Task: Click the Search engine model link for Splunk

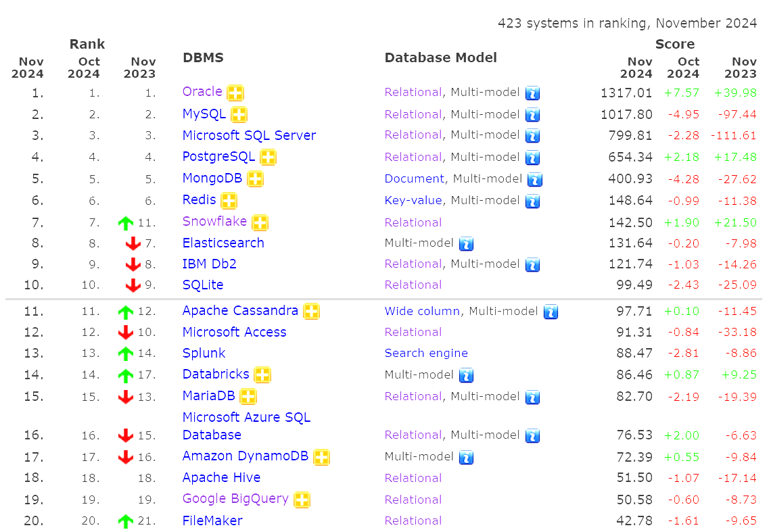Action: (426, 354)
